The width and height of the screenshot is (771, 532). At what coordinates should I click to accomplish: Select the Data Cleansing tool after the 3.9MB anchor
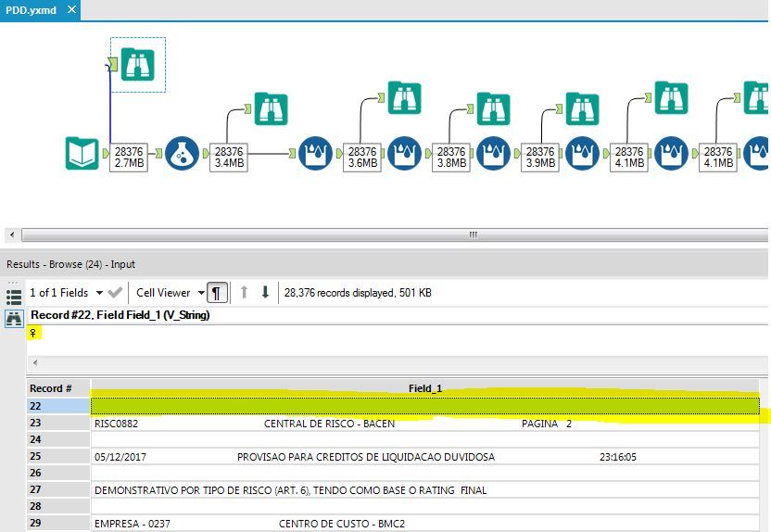[582, 154]
